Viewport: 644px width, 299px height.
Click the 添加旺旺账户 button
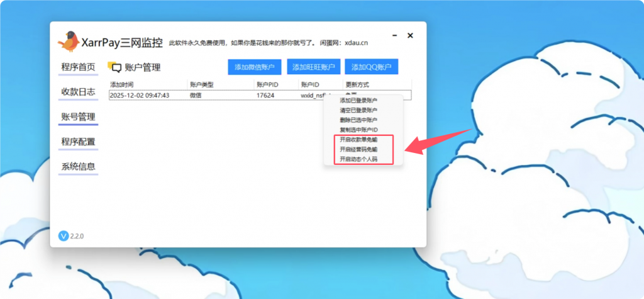click(314, 67)
